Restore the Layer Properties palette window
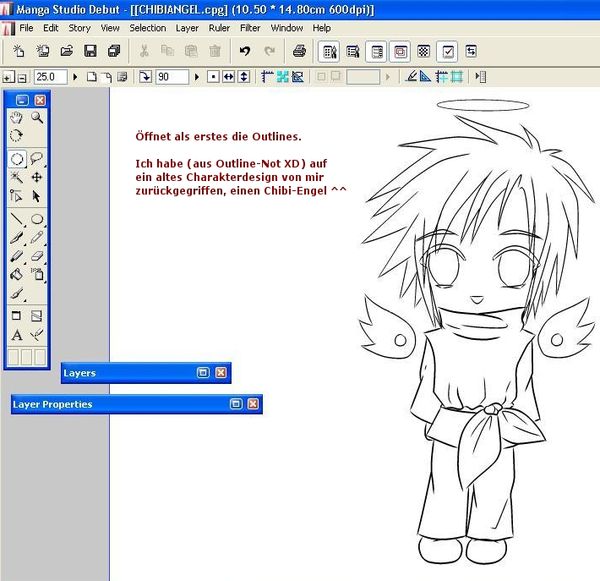The image size is (600, 581). [x=236, y=404]
